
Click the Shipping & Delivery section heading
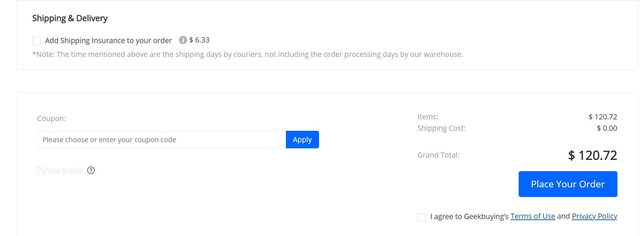tap(70, 18)
